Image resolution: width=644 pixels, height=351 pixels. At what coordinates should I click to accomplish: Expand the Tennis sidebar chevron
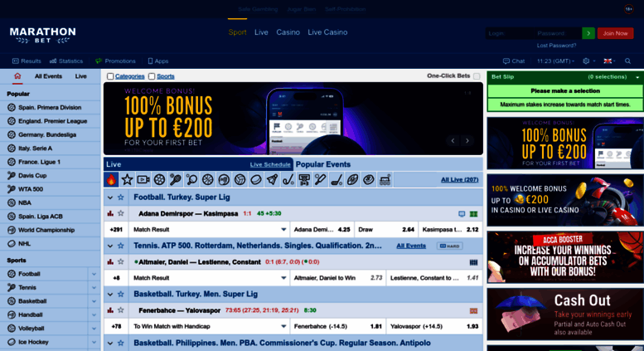pyautogui.click(x=94, y=287)
